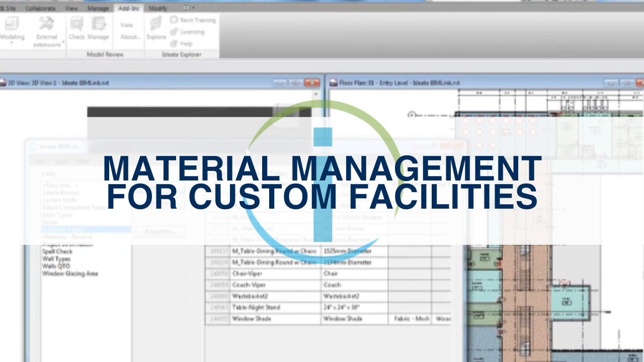Click the 'Window Shade' family name cell
Screen dimensions: 644x362
point(275,319)
